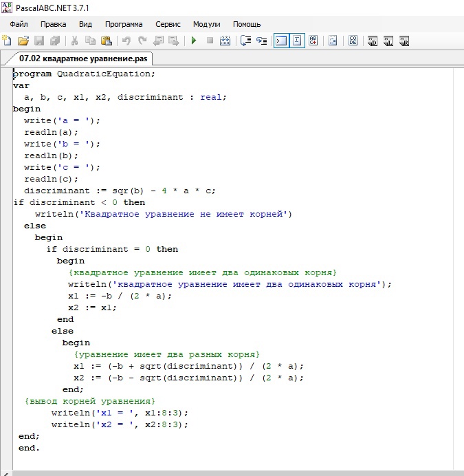This screenshot has height=476, width=464.
Task: Open the Сервис menu
Action: pos(168,24)
